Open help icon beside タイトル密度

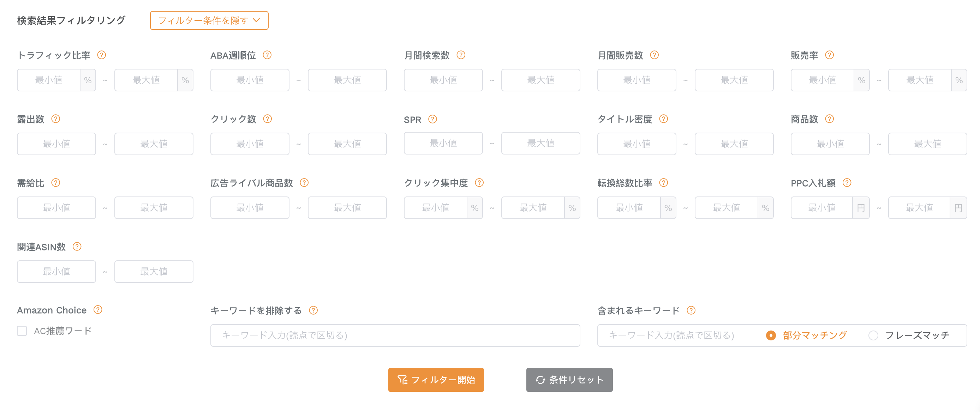[664, 119]
